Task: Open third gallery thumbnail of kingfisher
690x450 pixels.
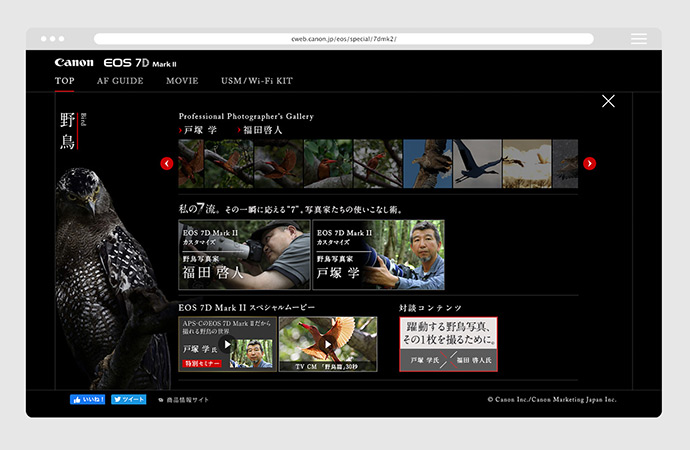Action: pos(279,164)
